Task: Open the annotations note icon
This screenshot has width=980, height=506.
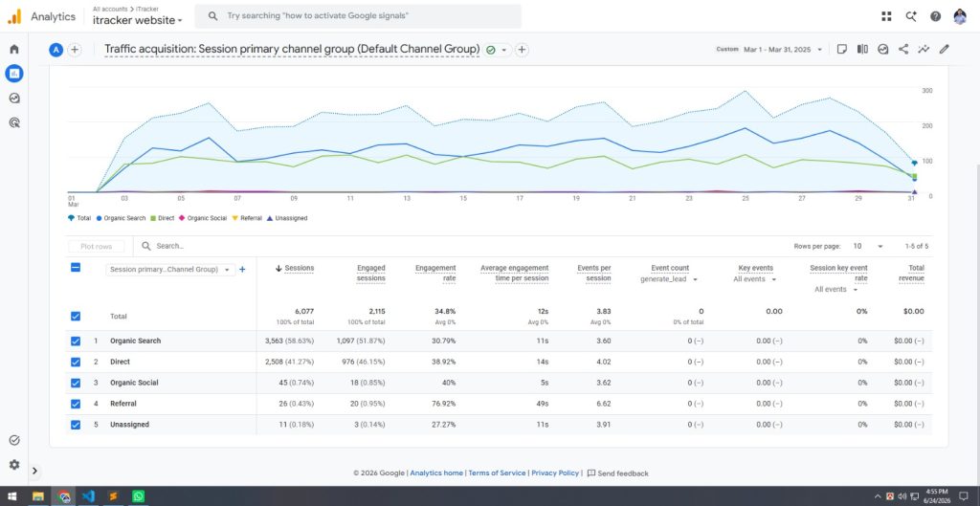Action: [842, 49]
